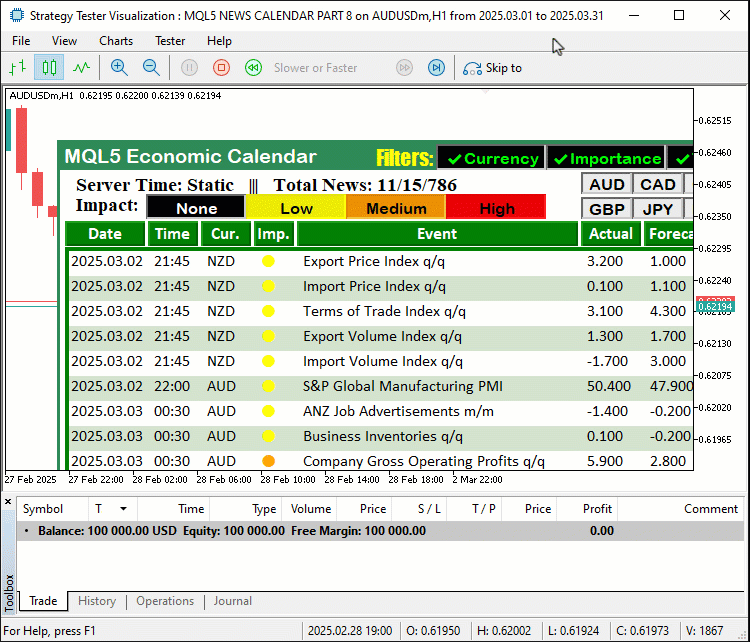Click the Event column header

tap(437, 233)
